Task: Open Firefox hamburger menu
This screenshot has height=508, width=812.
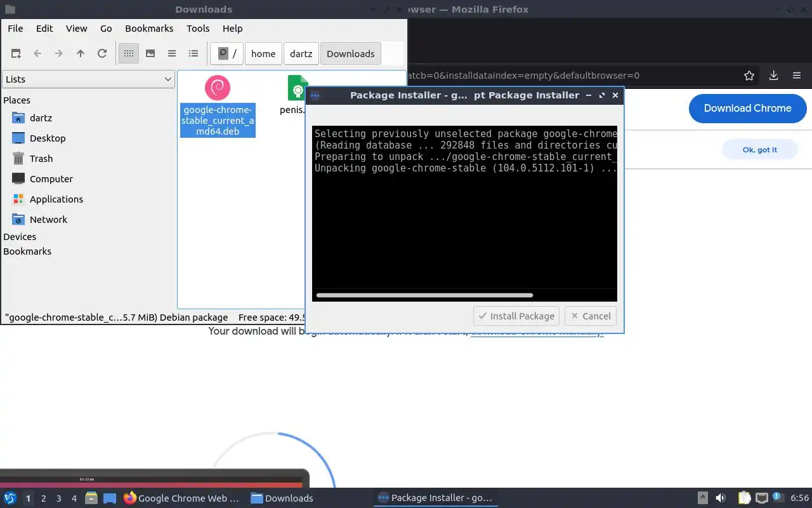Action: tap(797, 76)
